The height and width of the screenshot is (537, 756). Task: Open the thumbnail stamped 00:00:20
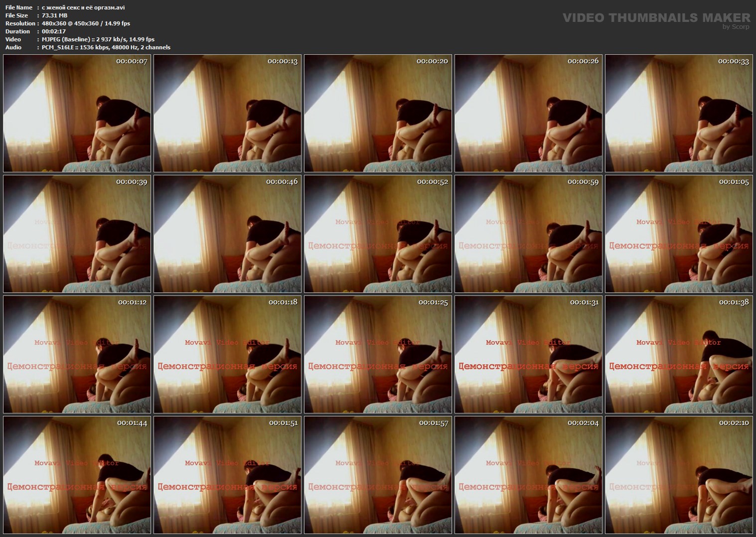(378, 113)
